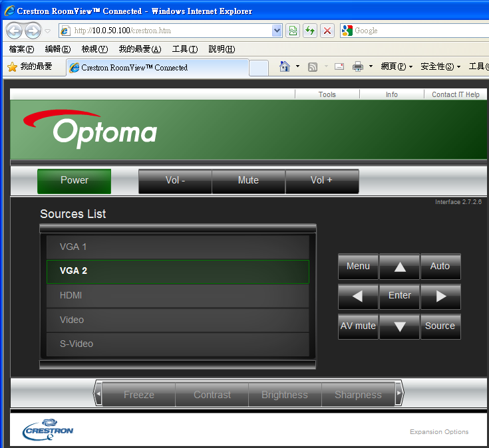Screen dimensions: 489x448
Task: Expand the Home button dropdown arrow
Action: click(x=297, y=66)
